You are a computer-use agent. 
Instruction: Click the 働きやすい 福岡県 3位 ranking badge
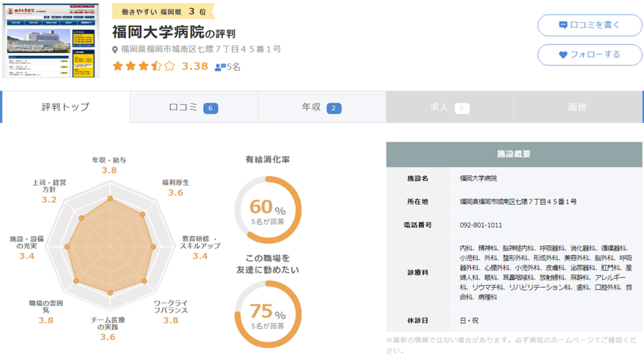tap(163, 11)
